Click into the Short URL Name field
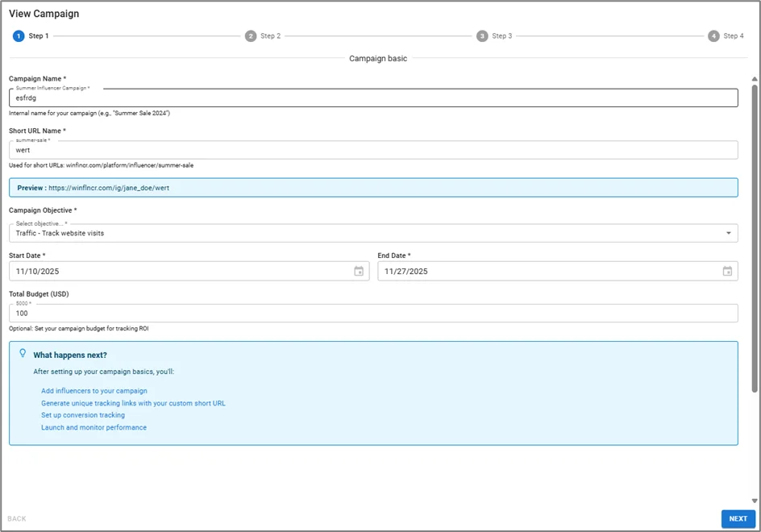761x532 pixels. point(372,150)
